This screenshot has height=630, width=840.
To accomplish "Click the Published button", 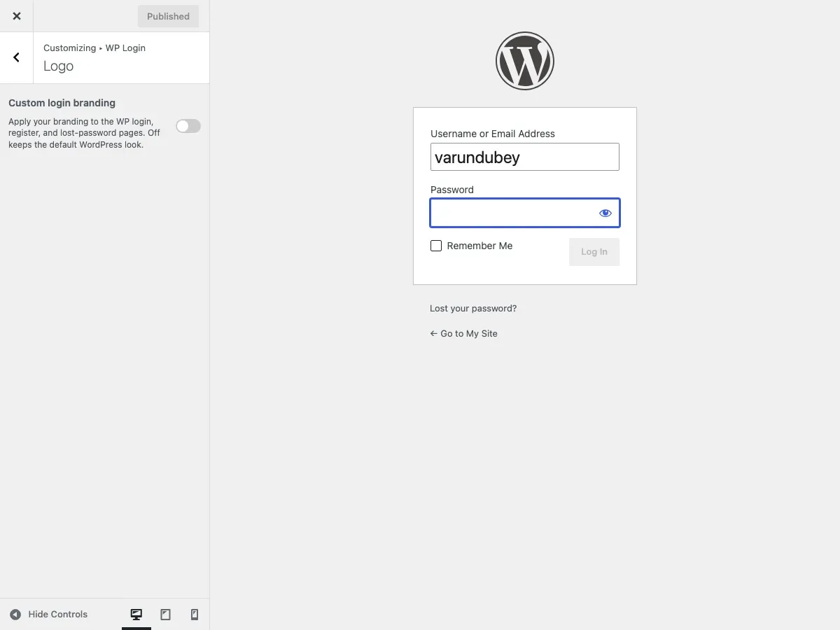I will click(168, 16).
